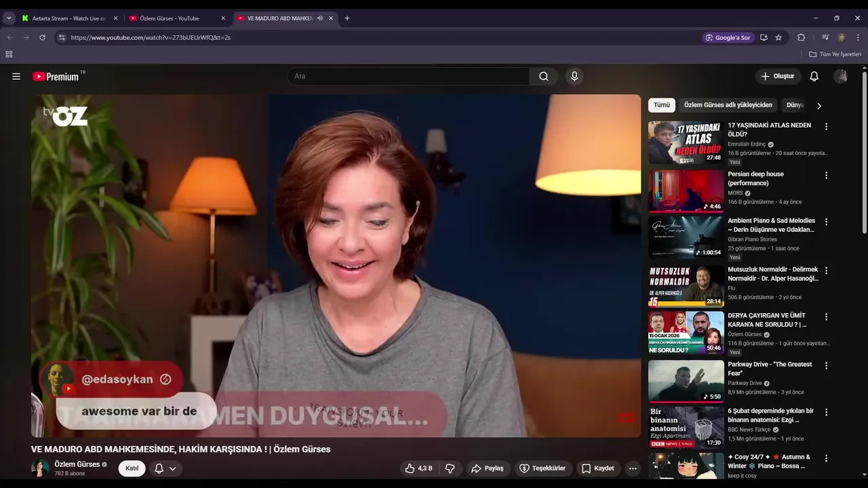Close the Özlem Gürses - YouTube tab
The height and width of the screenshot is (488, 868).
(x=223, y=18)
